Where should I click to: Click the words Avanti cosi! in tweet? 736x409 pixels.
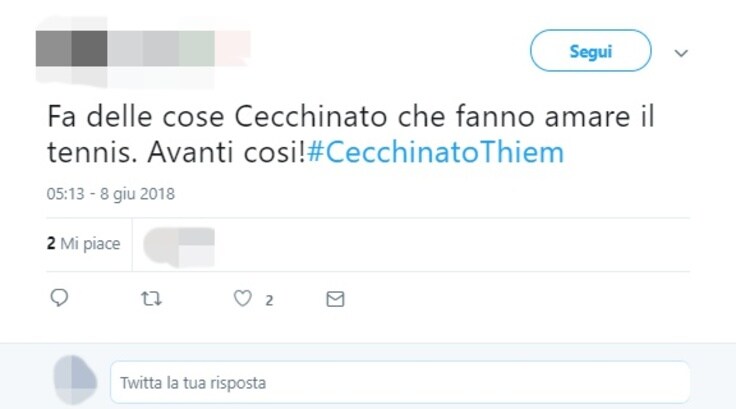227,153
